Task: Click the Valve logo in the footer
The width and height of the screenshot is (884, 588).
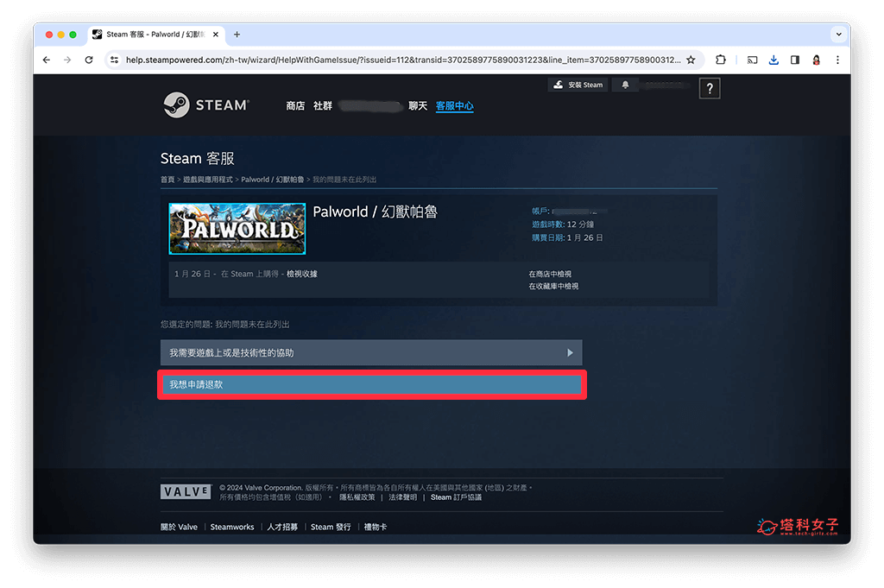Action: click(x=186, y=491)
